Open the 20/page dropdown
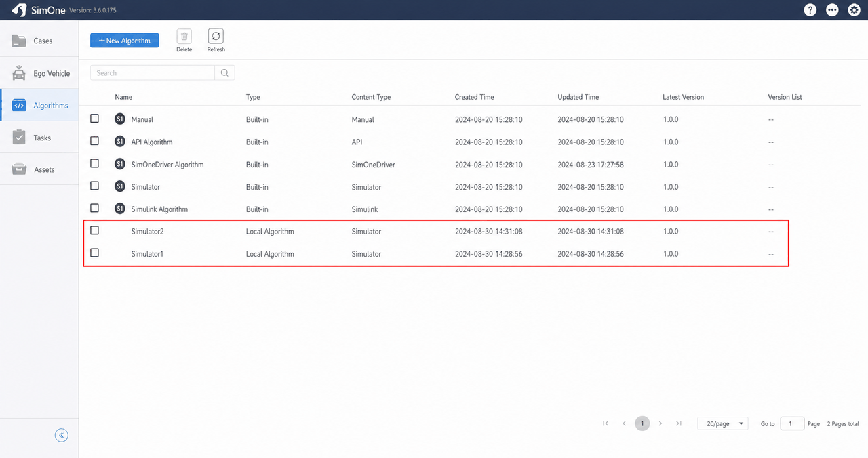 coord(722,423)
